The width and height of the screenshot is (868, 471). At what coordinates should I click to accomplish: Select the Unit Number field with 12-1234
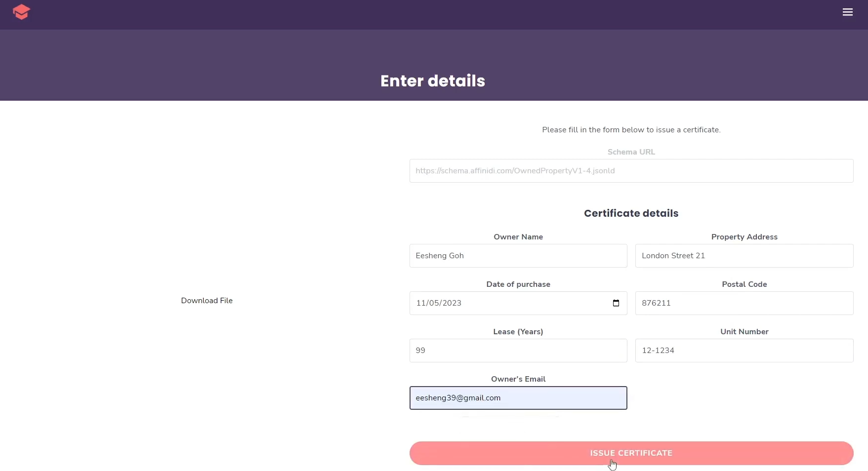tap(744, 351)
